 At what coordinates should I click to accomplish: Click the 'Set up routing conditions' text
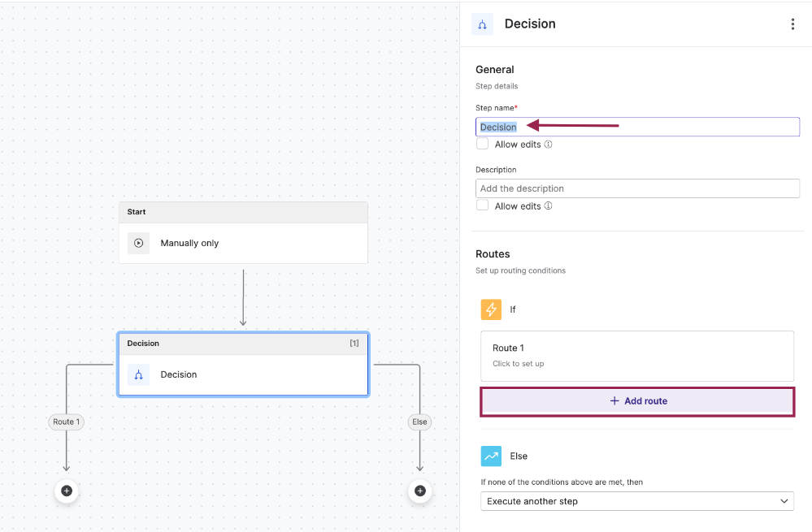[x=520, y=270]
